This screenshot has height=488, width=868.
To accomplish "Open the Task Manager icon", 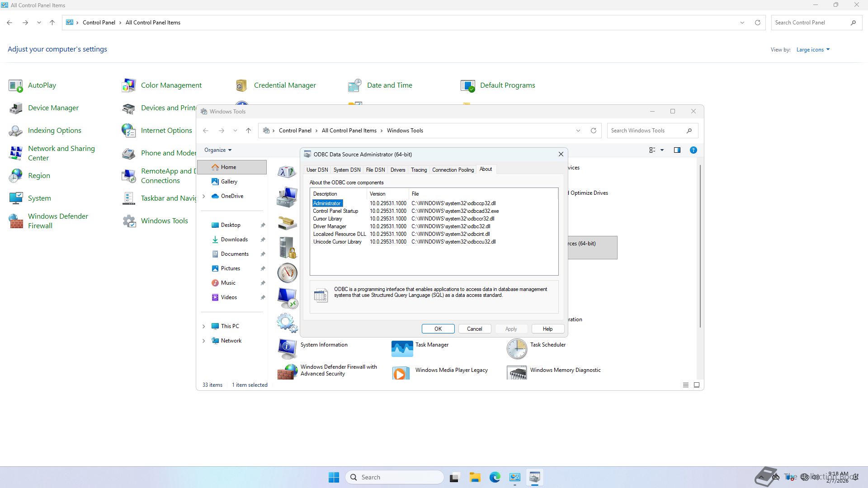I will point(402,348).
